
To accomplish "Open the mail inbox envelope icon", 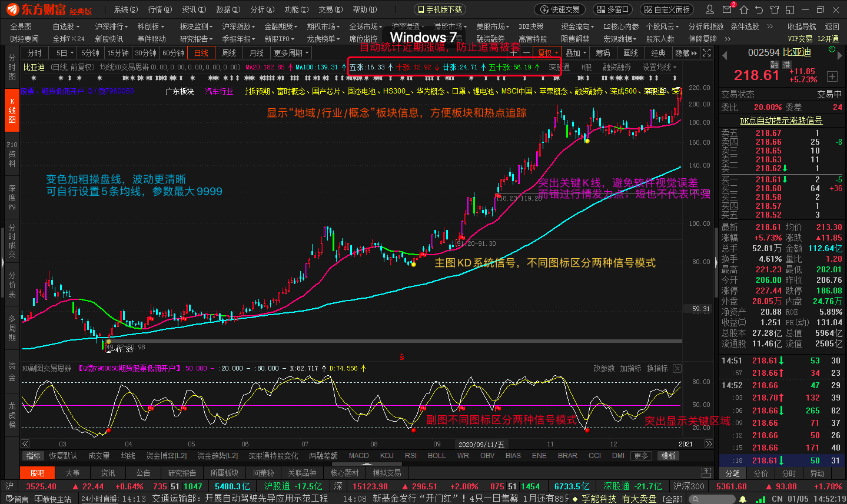I will (728, 9).
